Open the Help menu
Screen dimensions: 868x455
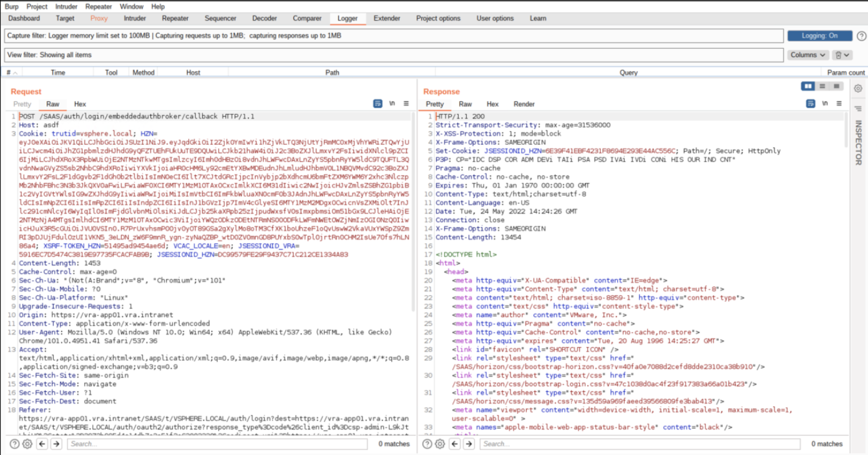click(158, 6)
